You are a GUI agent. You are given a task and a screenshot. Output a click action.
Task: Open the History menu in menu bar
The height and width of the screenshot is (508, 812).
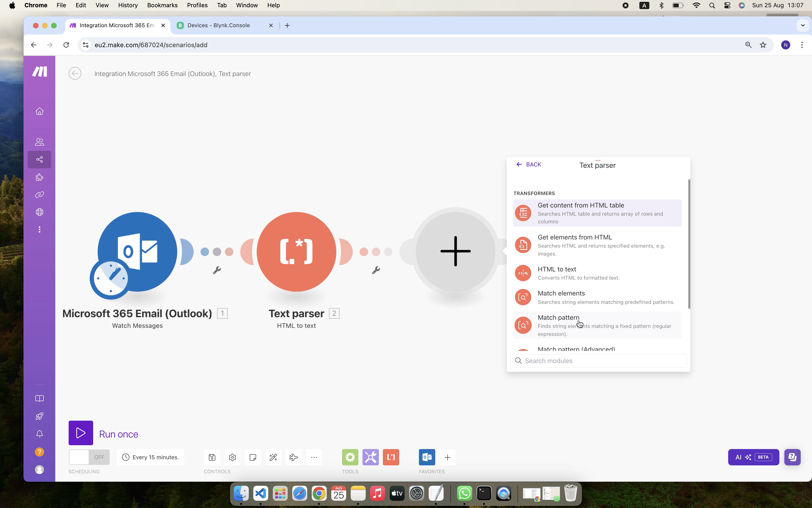tap(128, 5)
